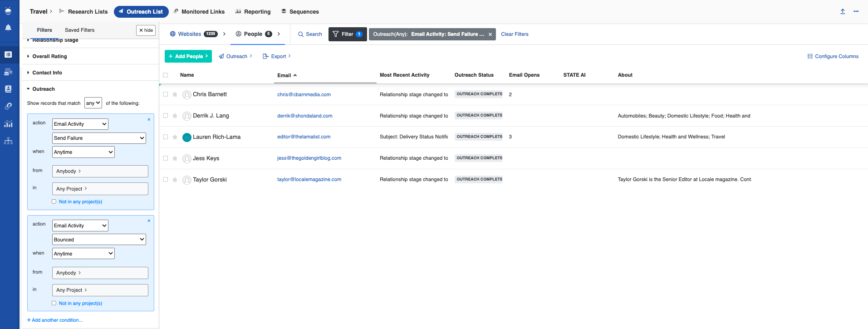Open first condition's Anytime dropdown
Viewport: 868px width, 329px height.
83,152
